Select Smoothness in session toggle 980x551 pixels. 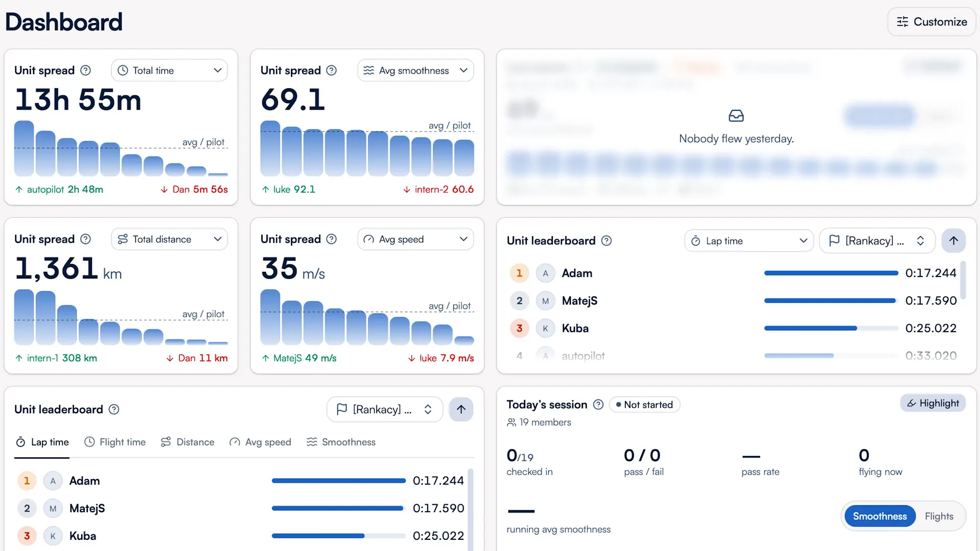point(880,516)
